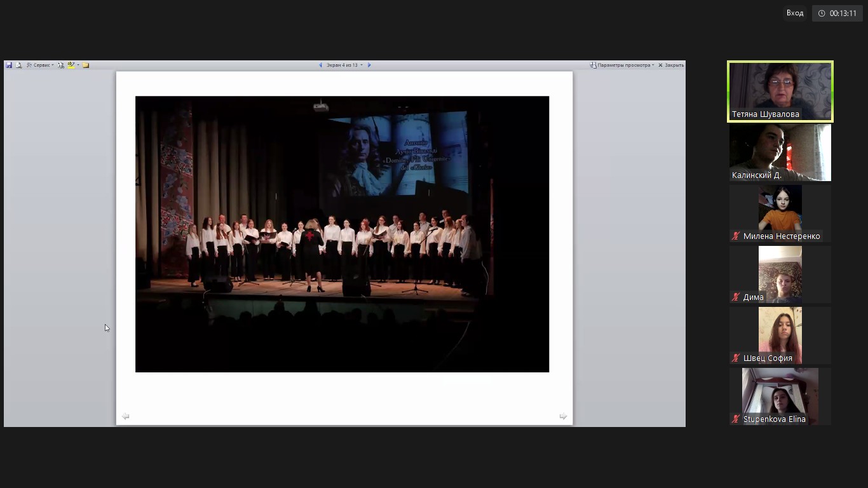Click the gray next-page arrow at page bottom

point(563,416)
